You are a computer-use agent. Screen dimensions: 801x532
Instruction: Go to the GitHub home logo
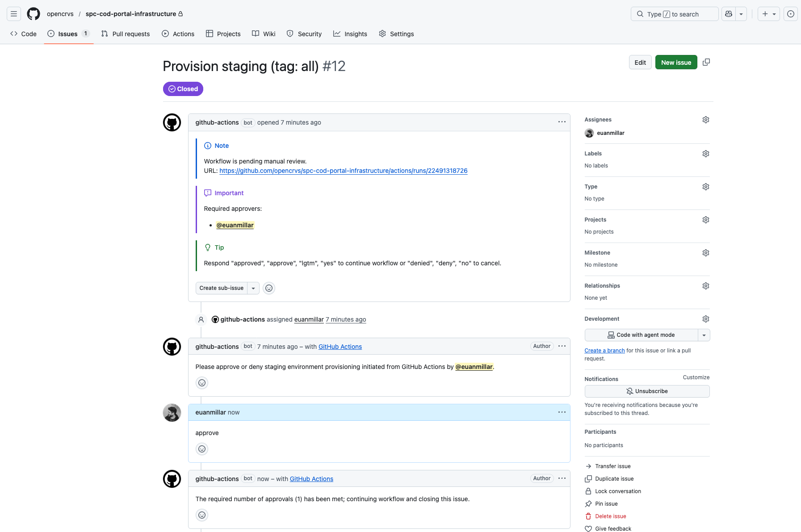[x=34, y=14]
